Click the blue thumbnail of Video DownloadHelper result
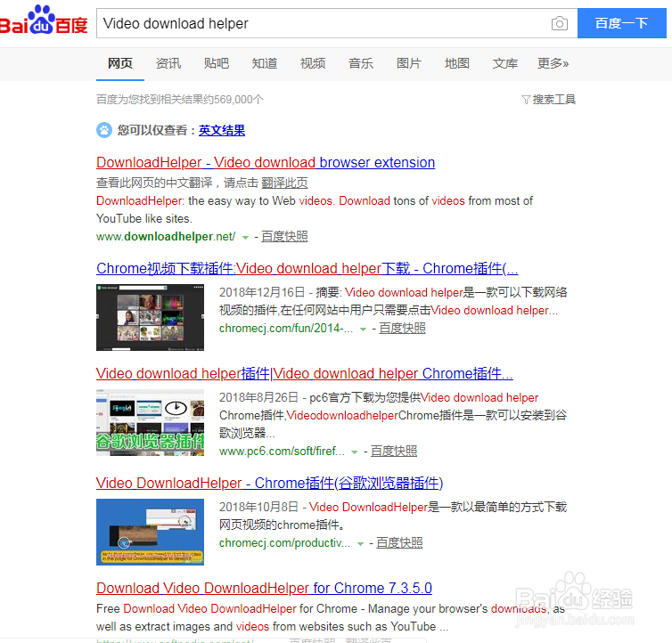 pos(150,532)
